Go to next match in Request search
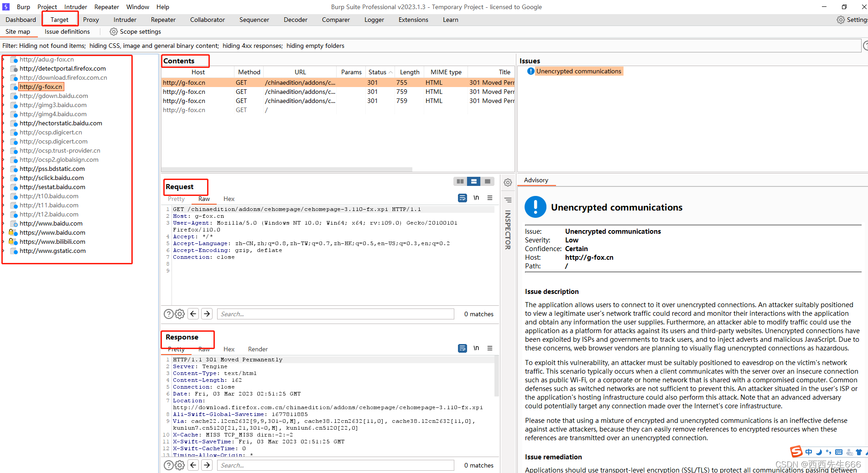The height and width of the screenshot is (473, 868). click(207, 314)
